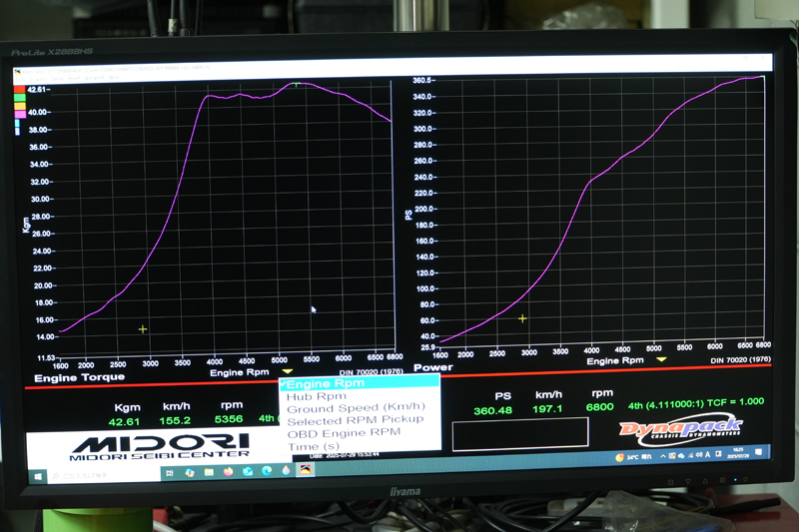Launch Microsoft Edge from taskbar

tap(267, 471)
